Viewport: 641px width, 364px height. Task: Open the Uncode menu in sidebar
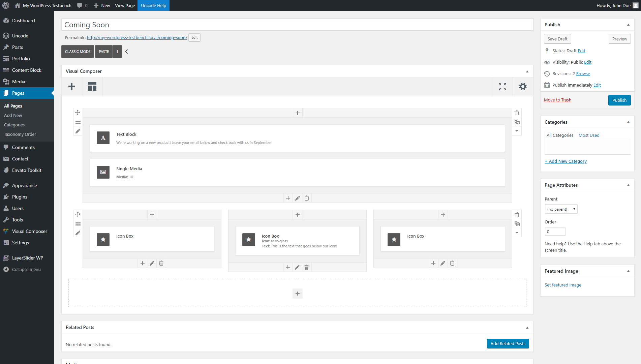click(x=27, y=36)
